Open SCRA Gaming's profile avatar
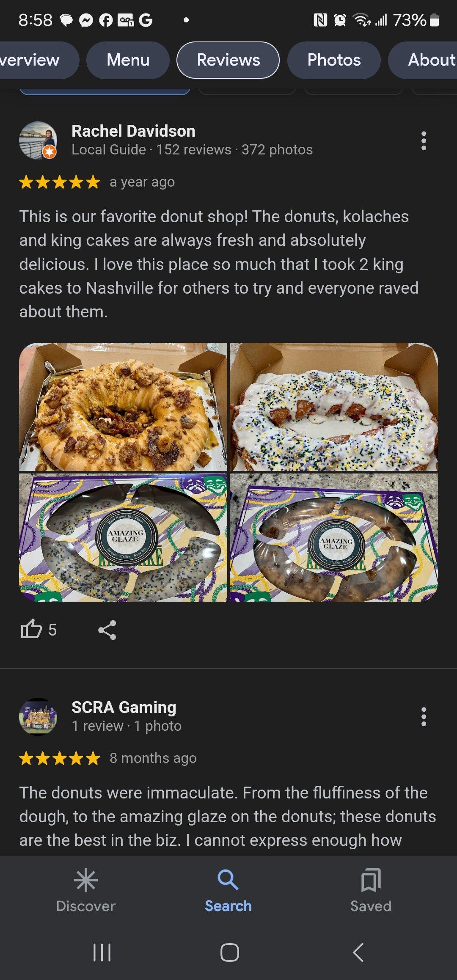The height and width of the screenshot is (980, 457). click(38, 717)
